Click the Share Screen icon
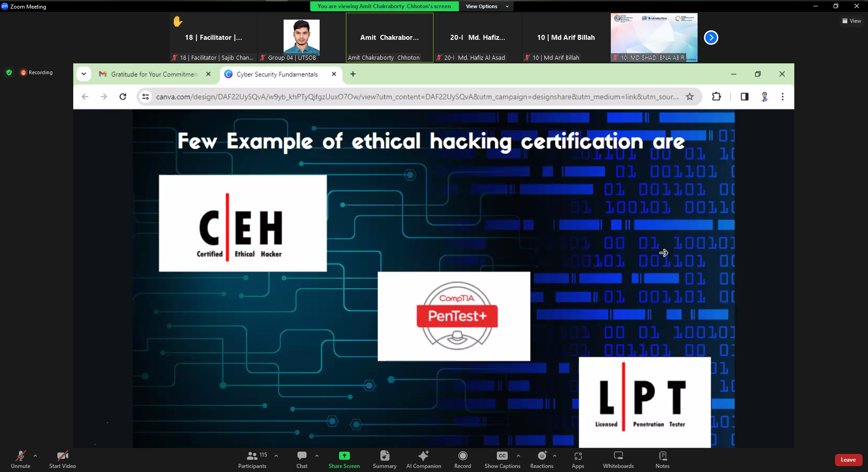This screenshot has height=472, width=868. coord(344,456)
